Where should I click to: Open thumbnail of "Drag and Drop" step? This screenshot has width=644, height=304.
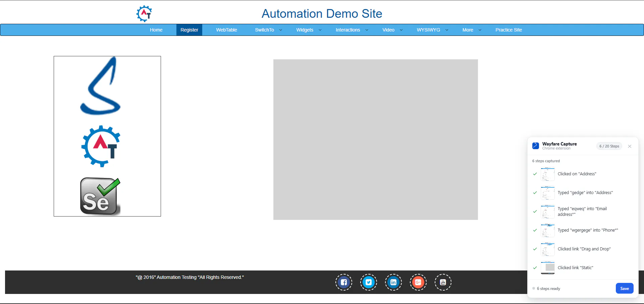click(x=548, y=249)
